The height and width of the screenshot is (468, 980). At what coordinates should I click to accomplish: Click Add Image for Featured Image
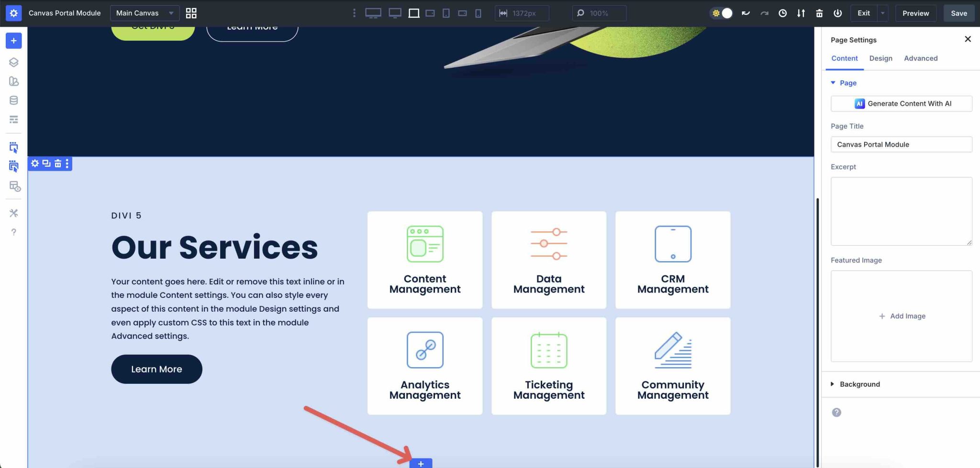[x=902, y=316]
